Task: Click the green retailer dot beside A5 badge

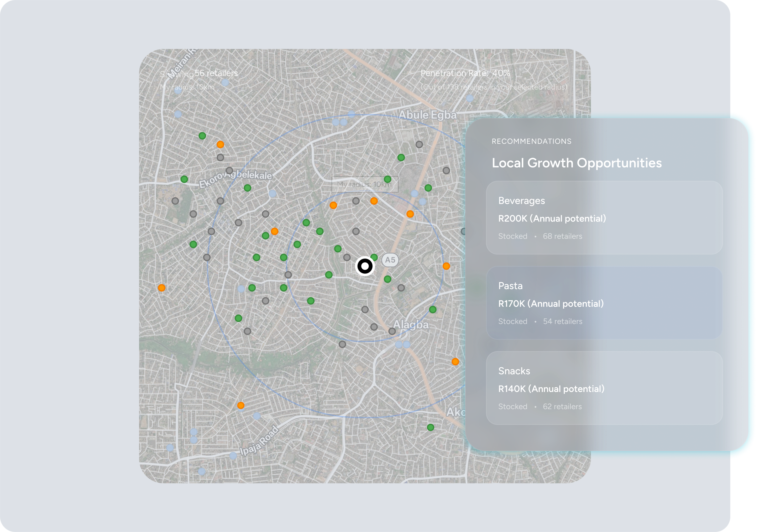Action: point(374,257)
